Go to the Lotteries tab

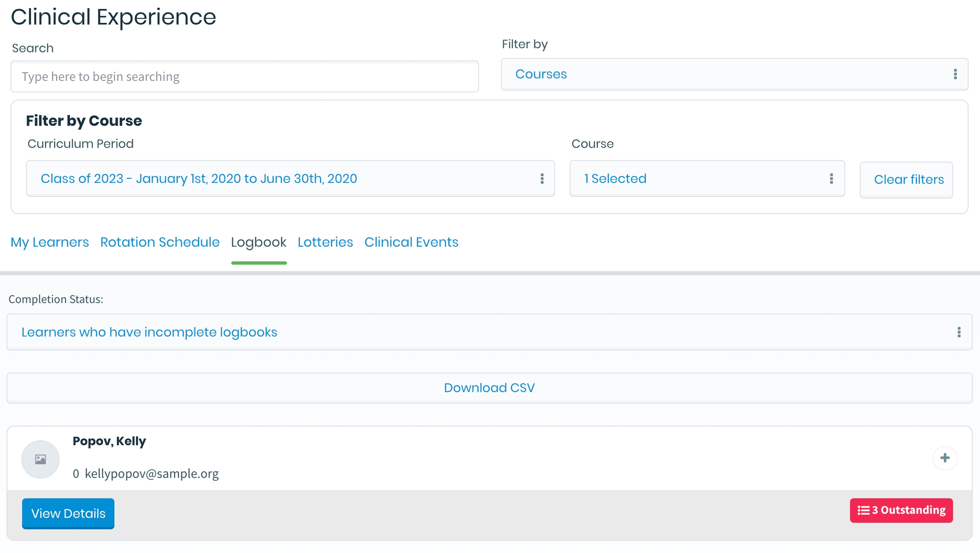[325, 242]
